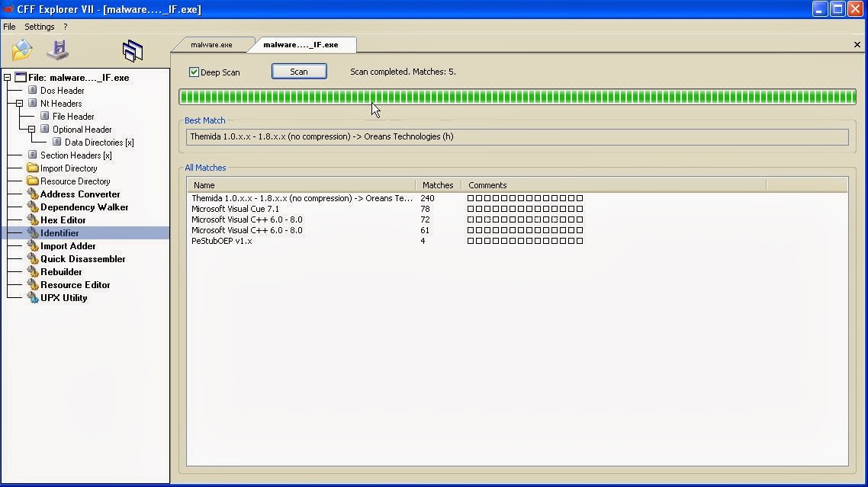Click the Scan completed. Matches: 5. status text
Screen dimensions: 868x487
pos(403,72)
